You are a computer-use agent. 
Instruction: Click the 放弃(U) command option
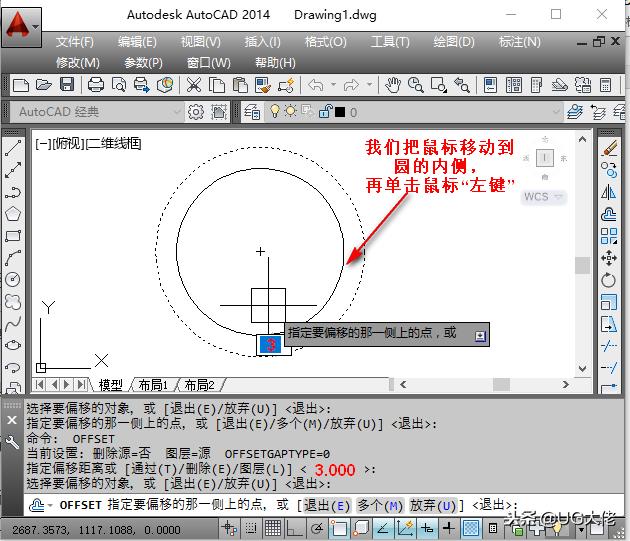point(432,505)
